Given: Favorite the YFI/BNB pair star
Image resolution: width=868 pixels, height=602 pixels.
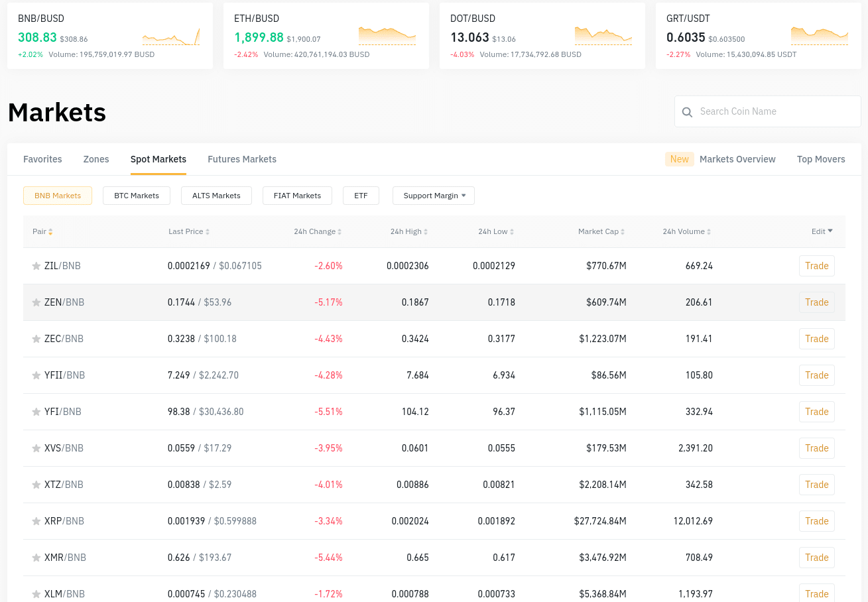Looking at the screenshot, I should pyautogui.click(x=36, y=412).
